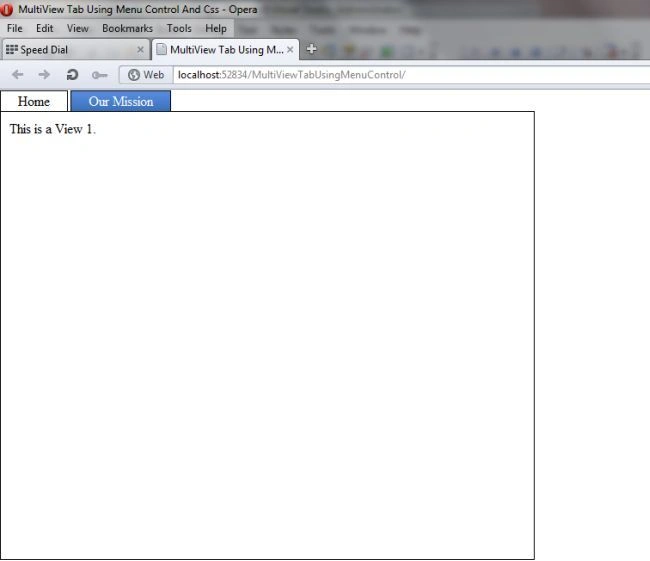Click the text 'This is a View 1.'
The image size is (650, 561).
pyautogui.click(x=53, y=129)
